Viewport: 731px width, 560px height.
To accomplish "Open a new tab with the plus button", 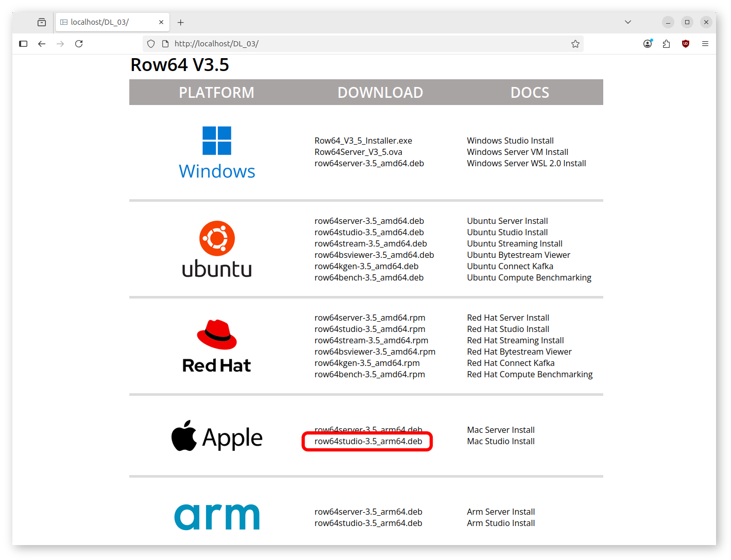I will (180, 22).
